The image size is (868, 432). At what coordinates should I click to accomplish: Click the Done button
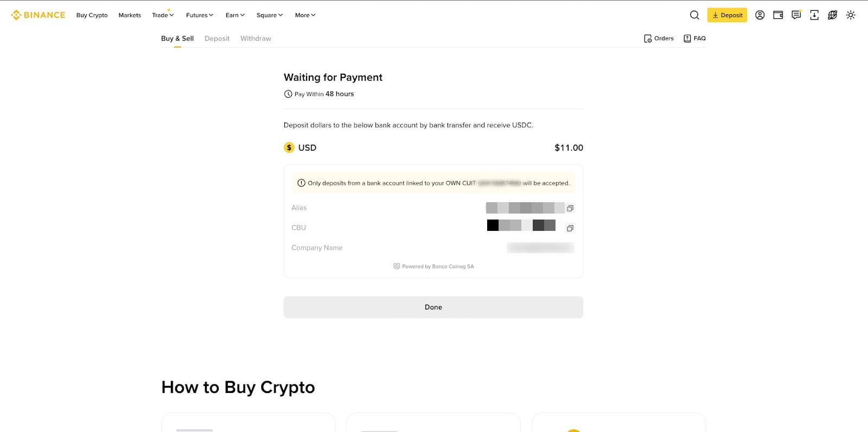coord(433,307)
